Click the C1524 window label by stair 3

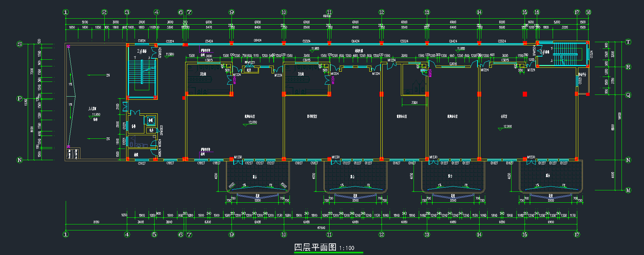(x=591, y=54)
